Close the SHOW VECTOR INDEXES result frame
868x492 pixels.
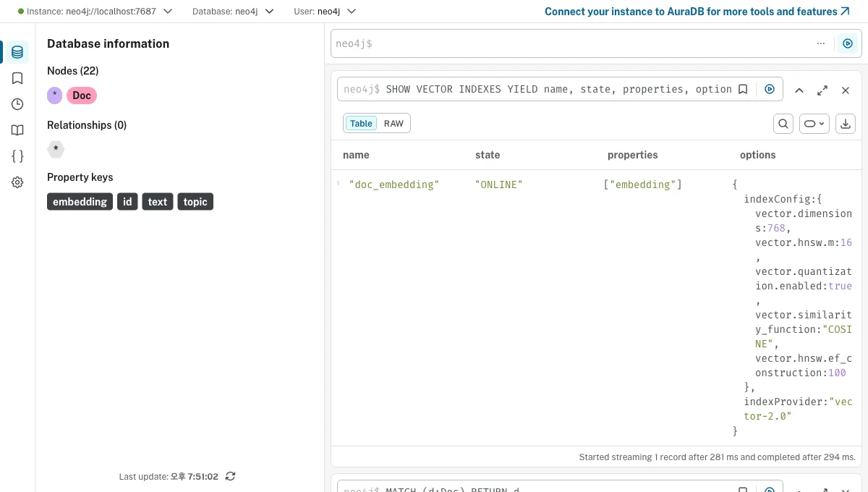point(846,90)
